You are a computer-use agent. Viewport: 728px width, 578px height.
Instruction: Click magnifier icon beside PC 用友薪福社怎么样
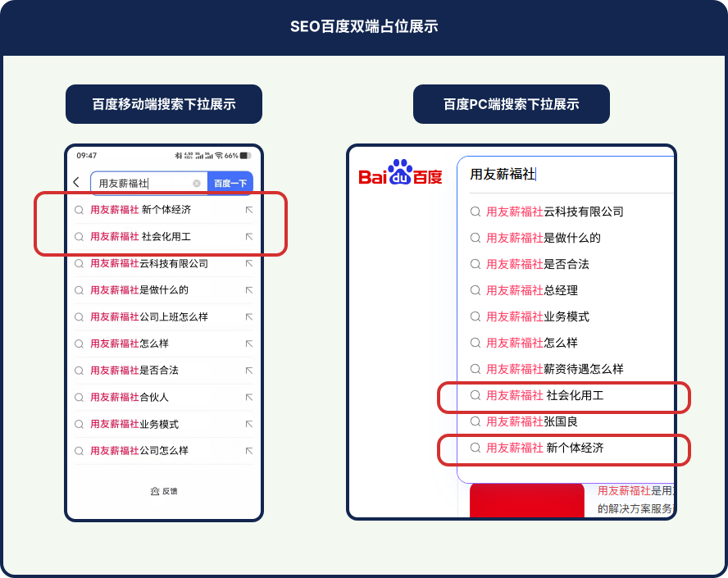point(475,343)
